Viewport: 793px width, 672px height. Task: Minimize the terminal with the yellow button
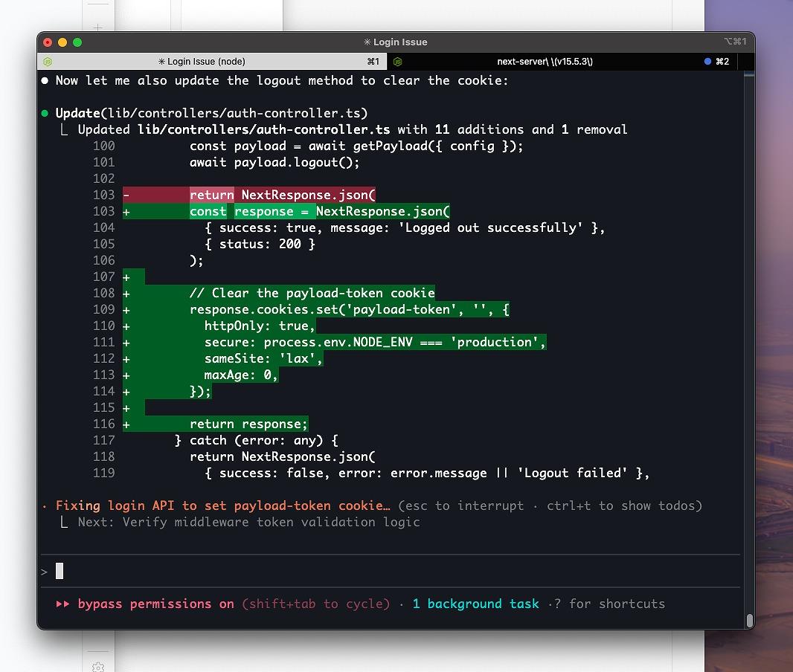62,42
